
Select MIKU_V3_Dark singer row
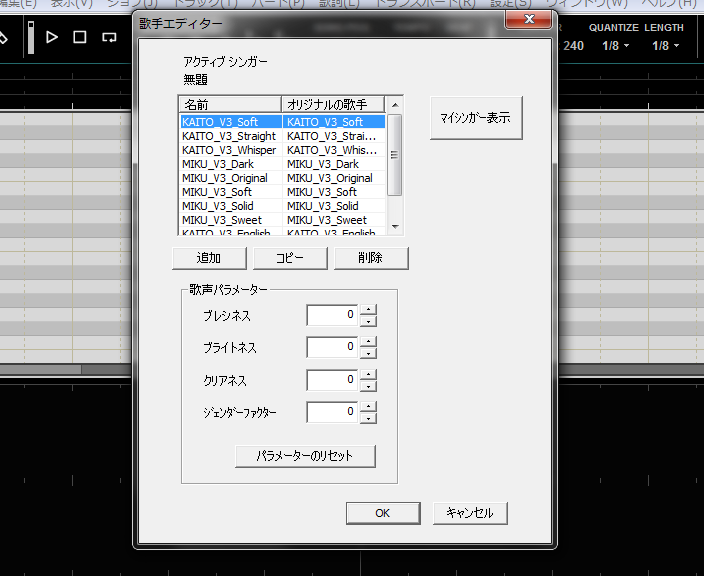click(x=282, y=164)
